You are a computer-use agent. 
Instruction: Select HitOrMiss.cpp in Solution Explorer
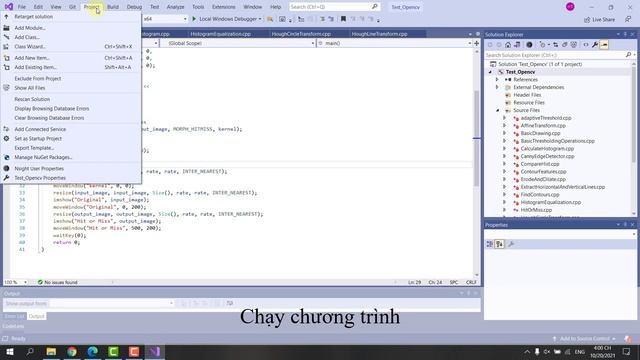pyautogui.click(x=536, y=210)
